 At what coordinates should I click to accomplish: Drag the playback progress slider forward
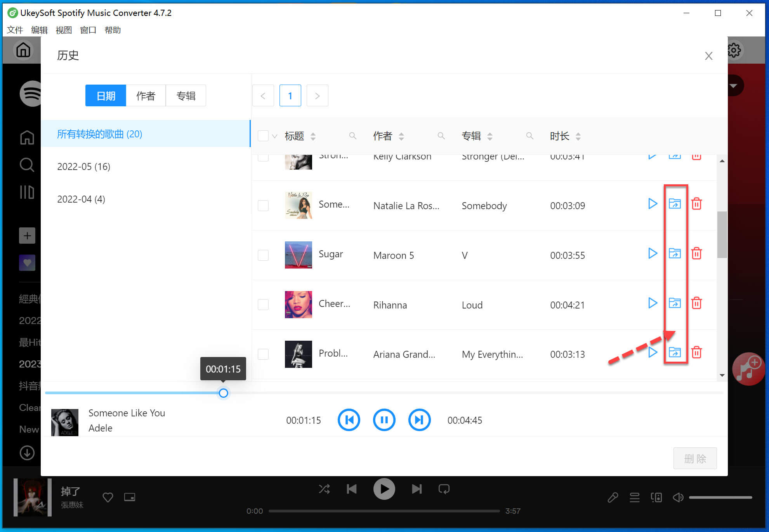(x=223, y=393)
